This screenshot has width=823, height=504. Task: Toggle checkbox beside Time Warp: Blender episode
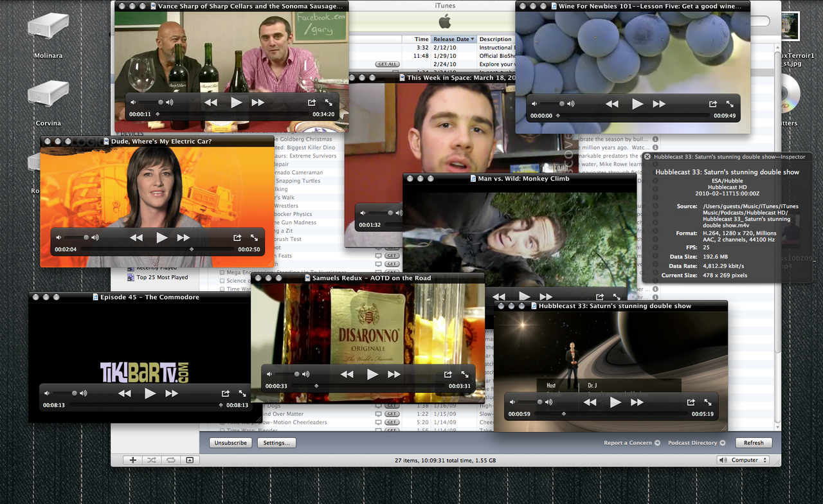tap(222, 431)
